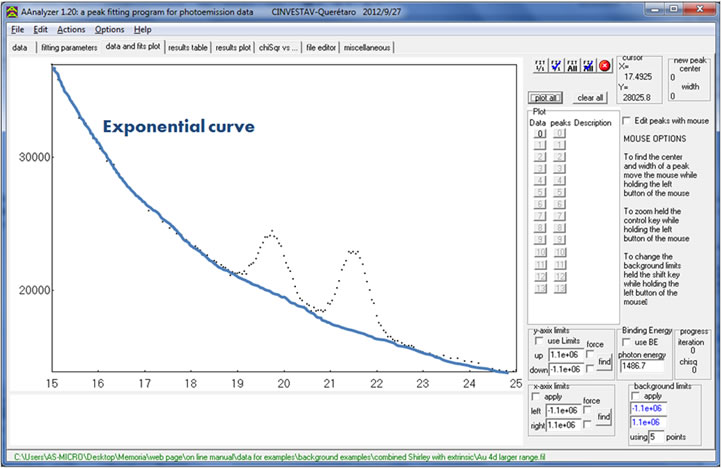
Task: Check the x-axis limits apply box
Action: click(536, 398)
